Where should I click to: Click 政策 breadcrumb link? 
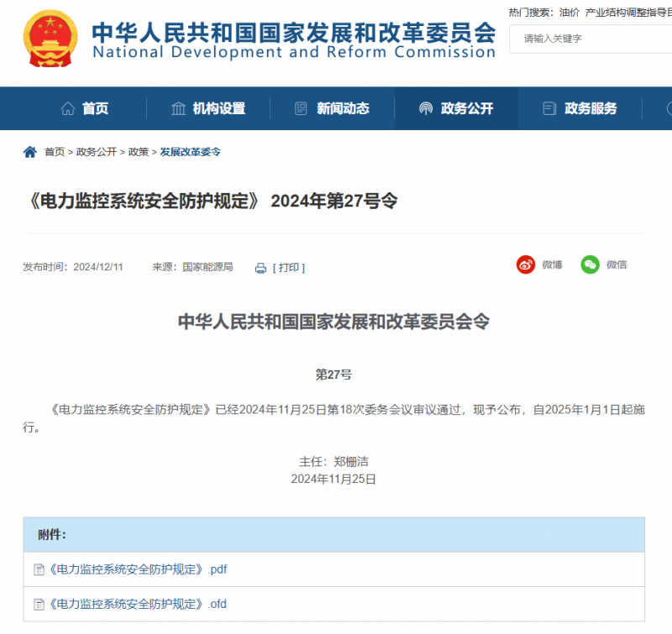pyautogui.click(x=139, y=152)
